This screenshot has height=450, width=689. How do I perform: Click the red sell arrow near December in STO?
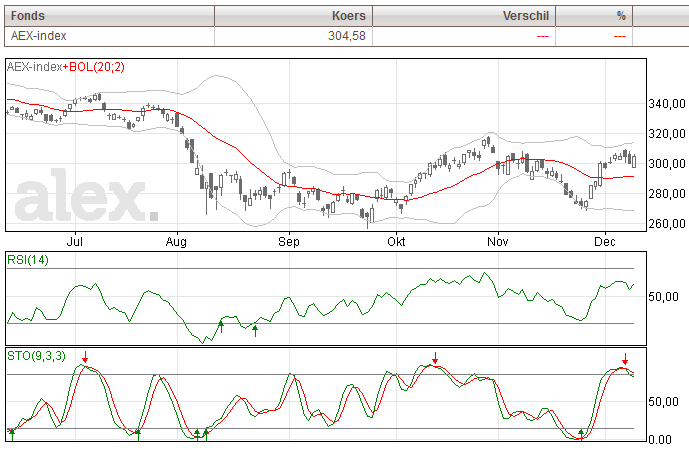pyautogui.click(x=625, y=359)
